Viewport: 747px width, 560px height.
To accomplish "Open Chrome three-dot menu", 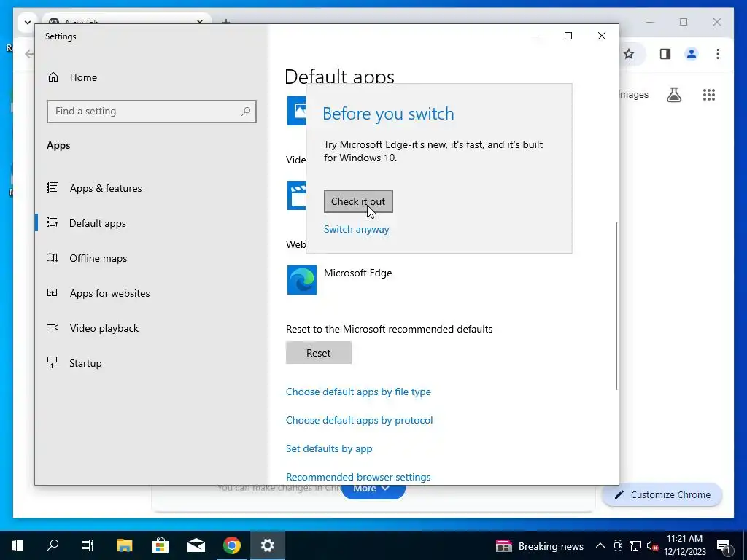I will click(x=718, y=54).
